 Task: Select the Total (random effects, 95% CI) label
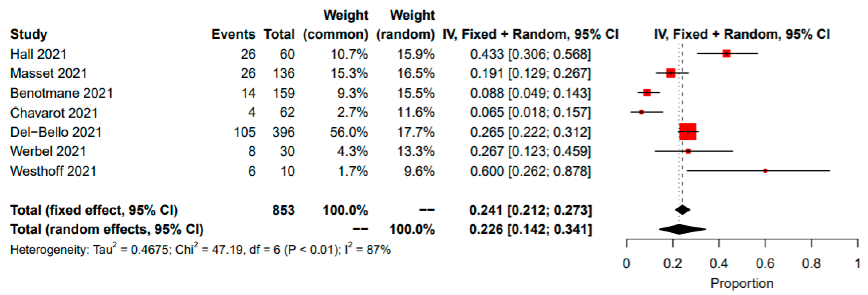tap(107, 229)
